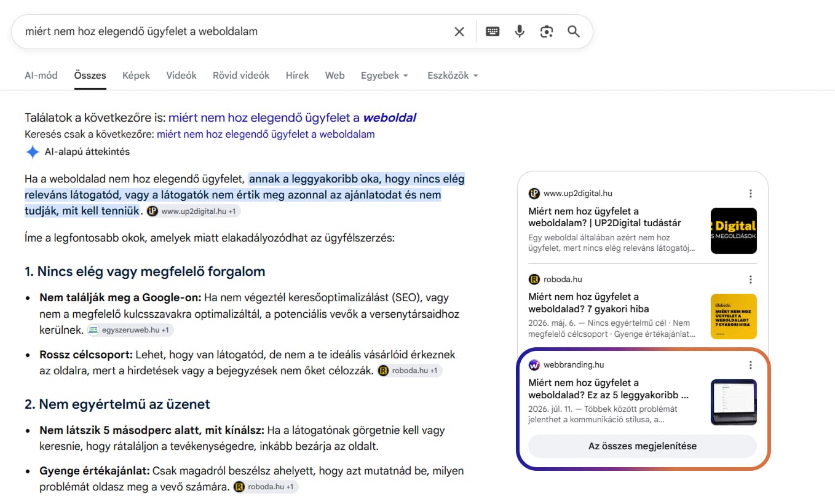This screenshot has width=835, height=504.
Task: Click the yellow roboda.hu result thumbnail
Action: [734, 317]
